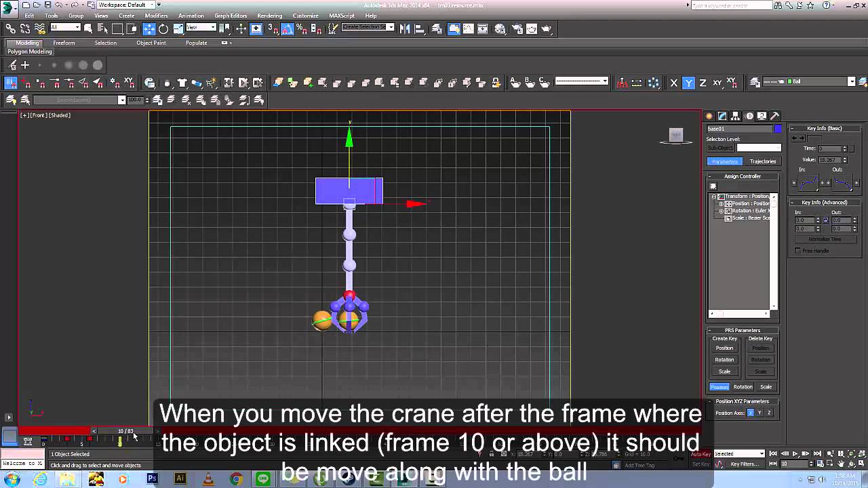Image resolution: width=868 pixels, height=488 pixels.
Task: Select XY plane constraint button
Action: pos(717,83)
